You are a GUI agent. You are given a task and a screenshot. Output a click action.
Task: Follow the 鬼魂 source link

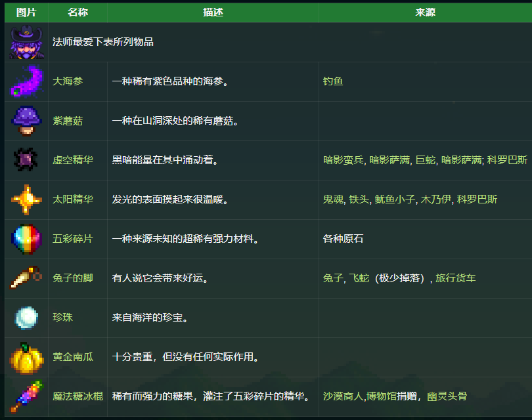tap(333, 199)
